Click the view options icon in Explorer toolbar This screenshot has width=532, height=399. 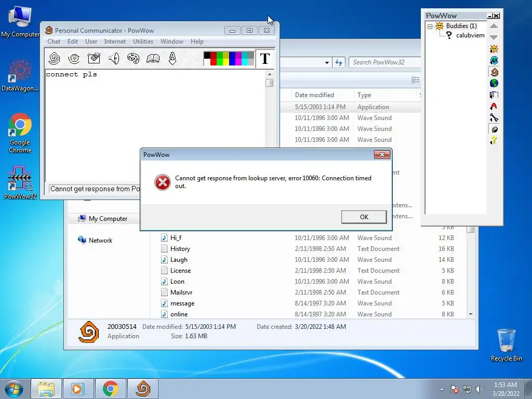(x=415, y=79)
